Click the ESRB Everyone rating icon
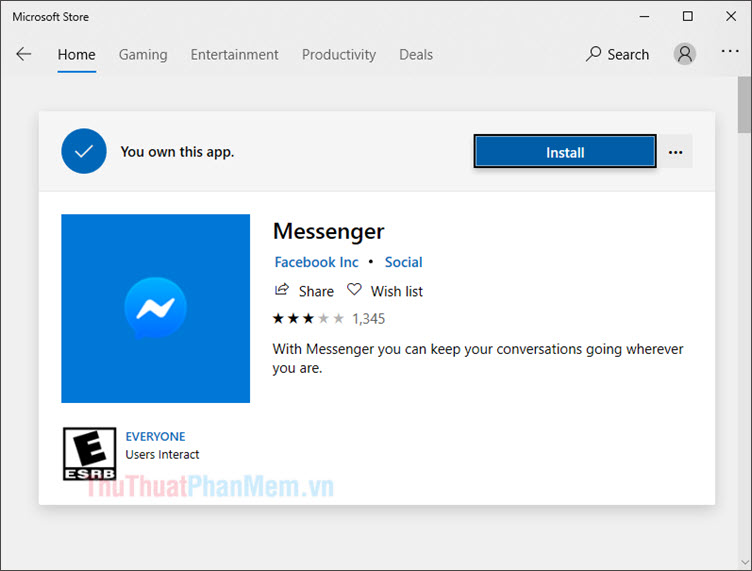 89,454
